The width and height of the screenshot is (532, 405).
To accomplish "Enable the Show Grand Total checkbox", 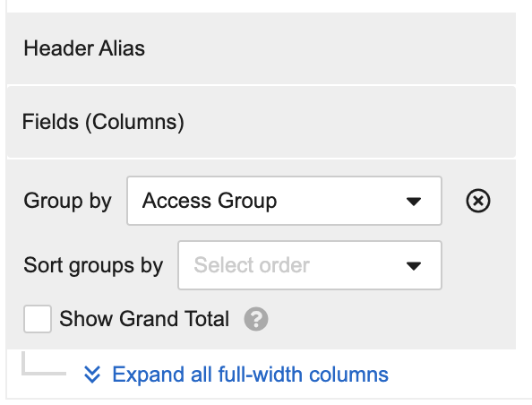I will pyautogui.click(x=38, y=319).
